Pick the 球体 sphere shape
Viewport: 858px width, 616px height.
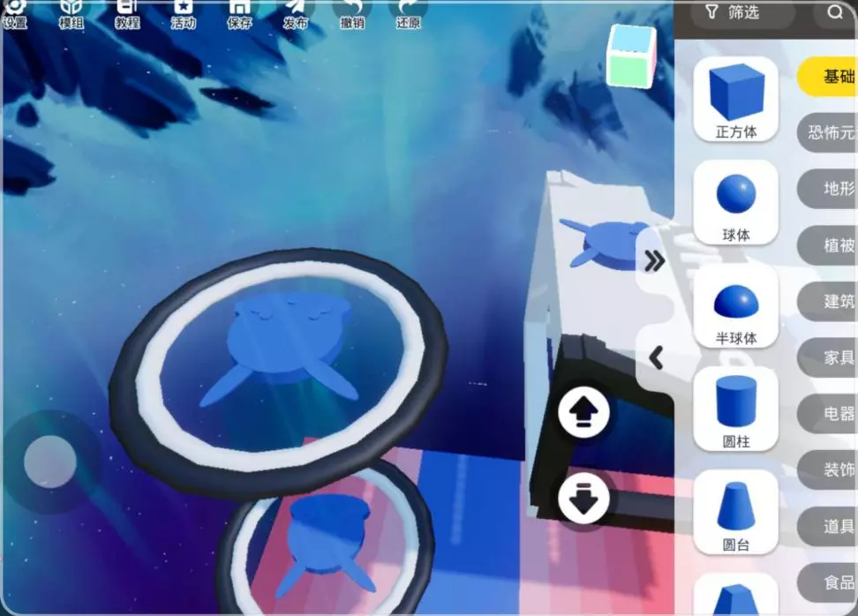click(735, 203)
